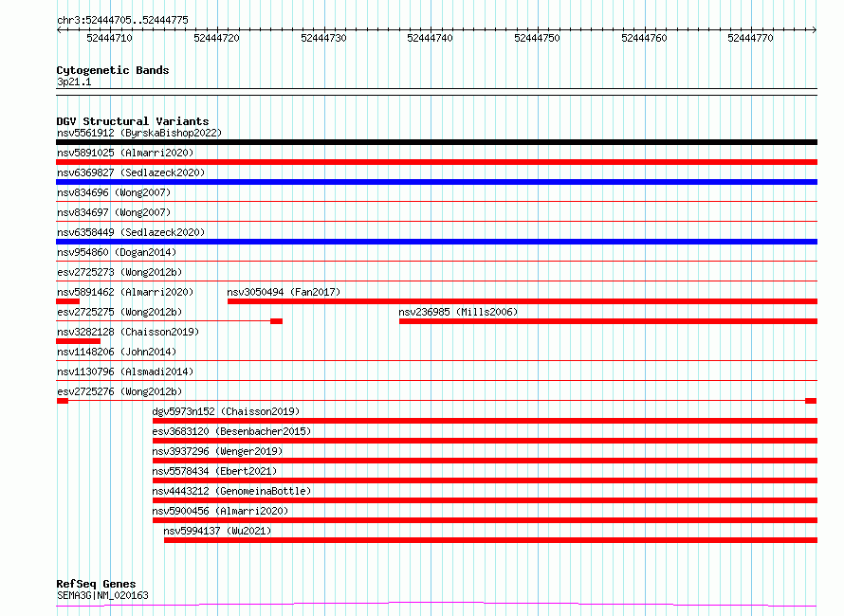844x616 pixels.
Task: Click dgv5973n152 (Chaisson2019) label
Action: 226,411
